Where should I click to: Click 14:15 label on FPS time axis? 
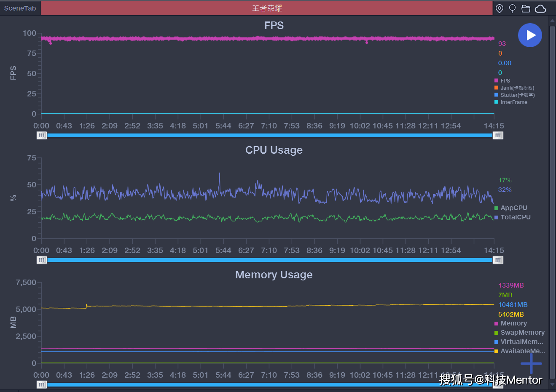point(494,125)
